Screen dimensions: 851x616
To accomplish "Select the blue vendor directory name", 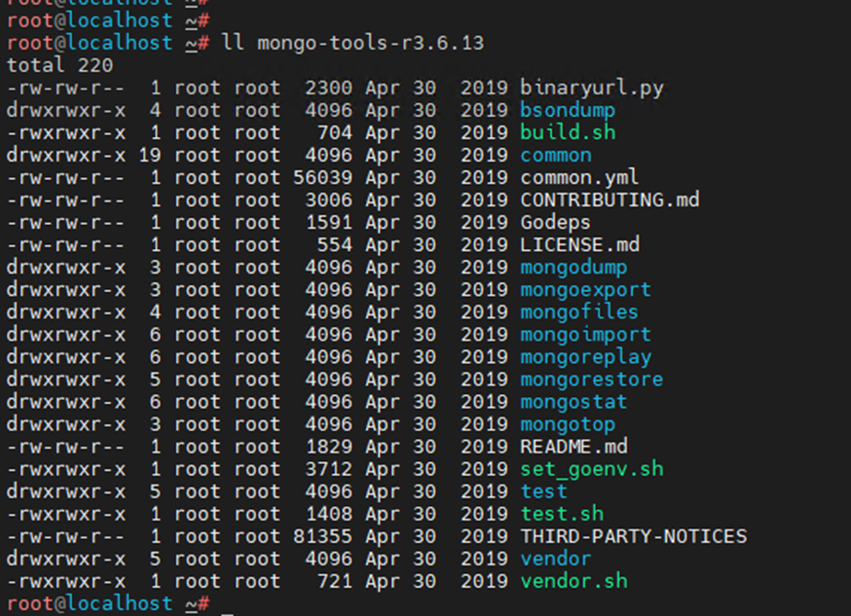I will [x=556, y=559].
